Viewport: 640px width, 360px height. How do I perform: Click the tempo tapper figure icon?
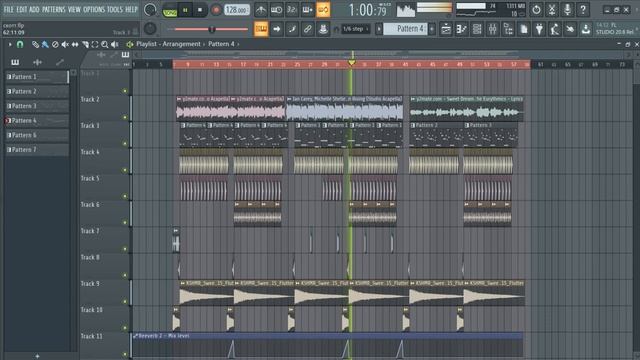point(555,29)
